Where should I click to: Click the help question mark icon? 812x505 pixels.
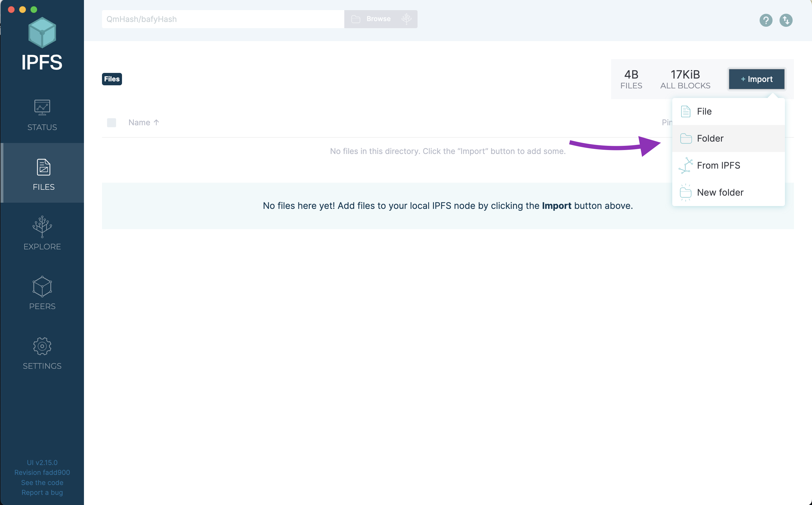[x=766, y=20]
